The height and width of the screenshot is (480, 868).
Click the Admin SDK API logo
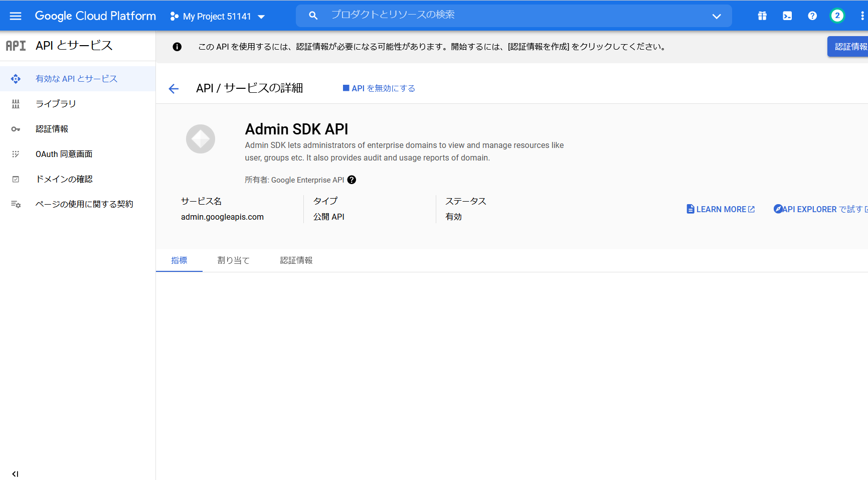click(201, 139)
